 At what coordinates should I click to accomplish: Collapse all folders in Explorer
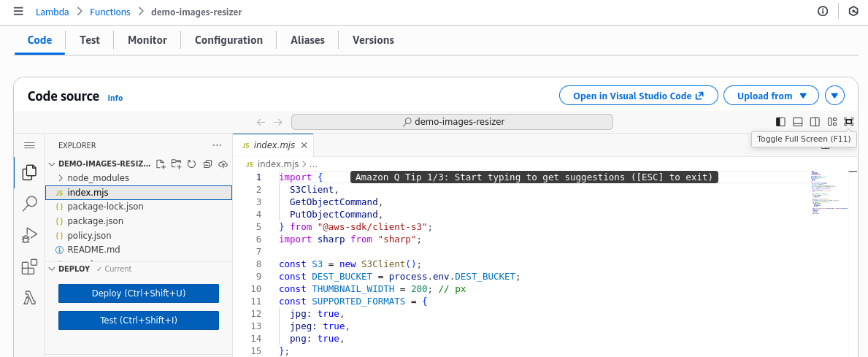click(207, 164)
